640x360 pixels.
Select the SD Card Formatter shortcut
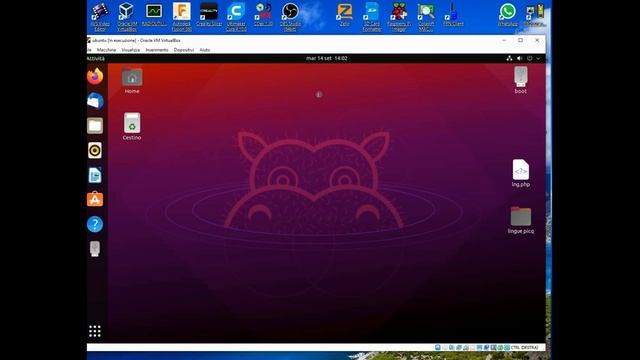pyautogui.click(x=372, y=17)
